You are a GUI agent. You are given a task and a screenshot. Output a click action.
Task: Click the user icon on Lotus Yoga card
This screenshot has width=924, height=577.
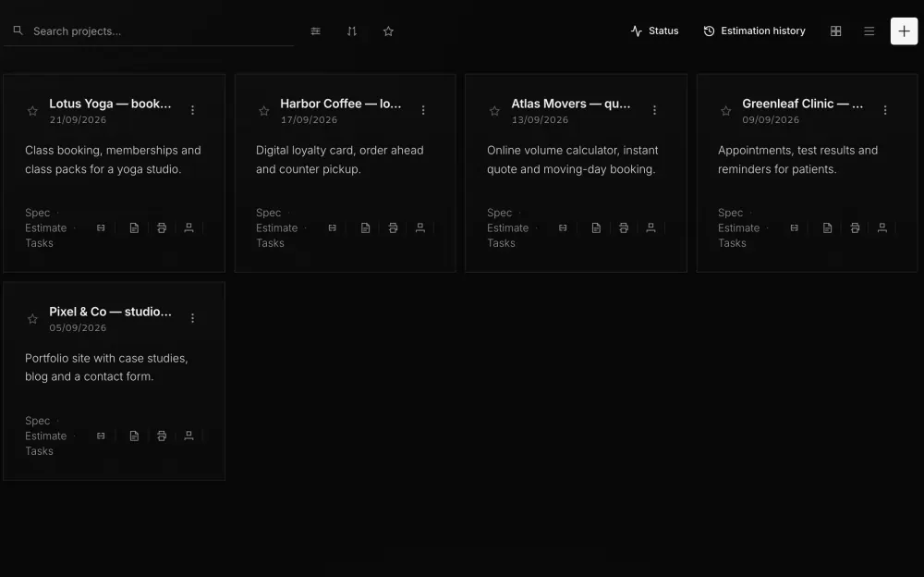tap(188, 227)
